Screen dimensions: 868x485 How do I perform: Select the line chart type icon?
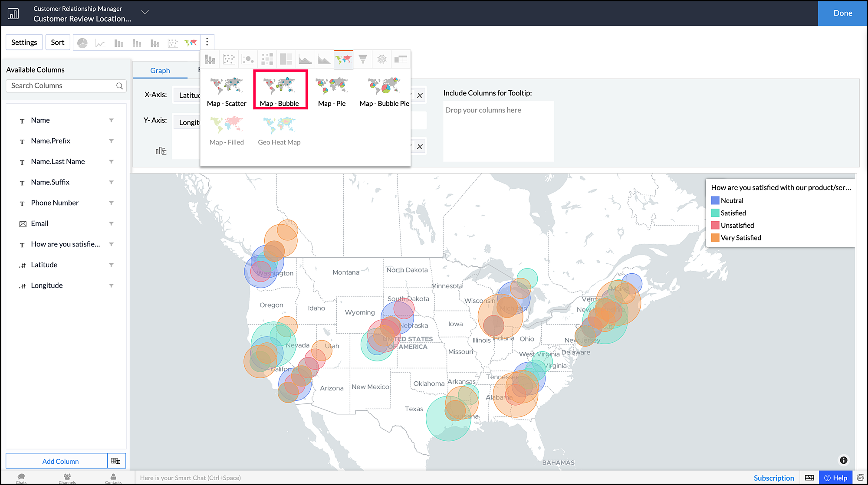tap(100, 43)
